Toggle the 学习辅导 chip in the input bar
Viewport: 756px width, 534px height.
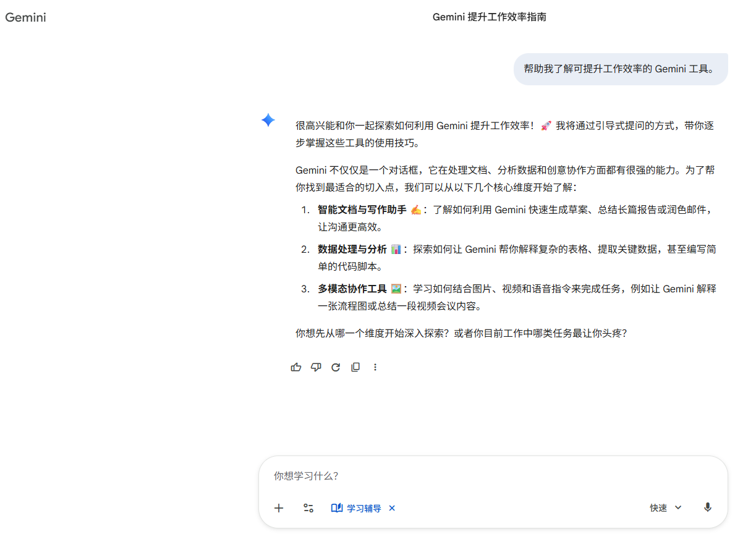[357, 508]
